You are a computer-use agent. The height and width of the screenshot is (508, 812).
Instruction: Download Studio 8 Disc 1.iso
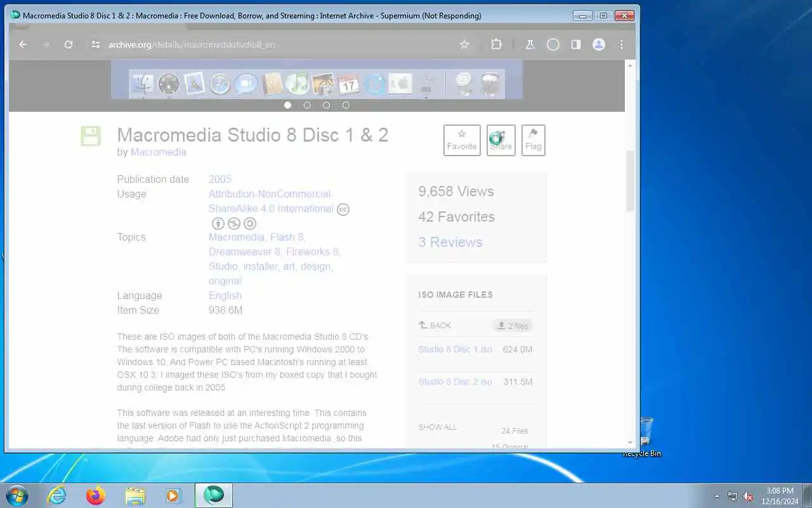click(x=455, y=349)
